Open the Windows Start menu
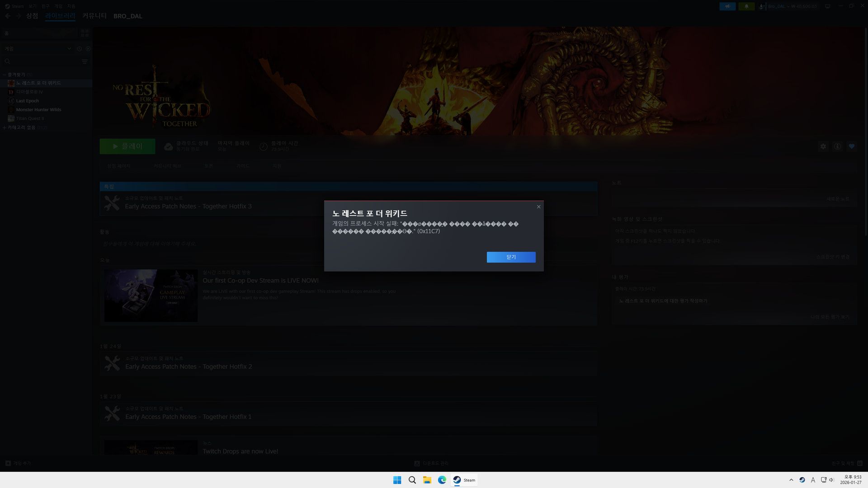 (397, 480)
